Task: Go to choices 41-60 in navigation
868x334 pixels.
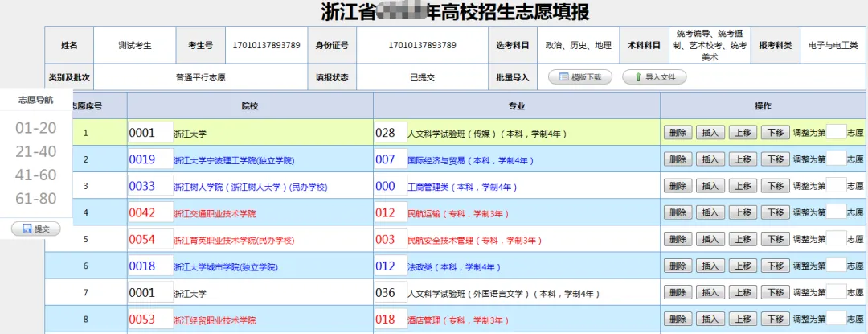Action: (36, 175)
